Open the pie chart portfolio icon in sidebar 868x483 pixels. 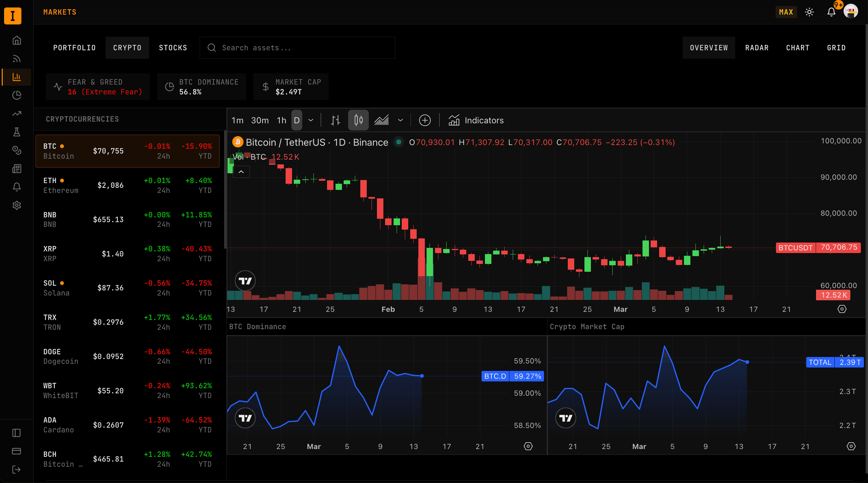tap(17, 95)
